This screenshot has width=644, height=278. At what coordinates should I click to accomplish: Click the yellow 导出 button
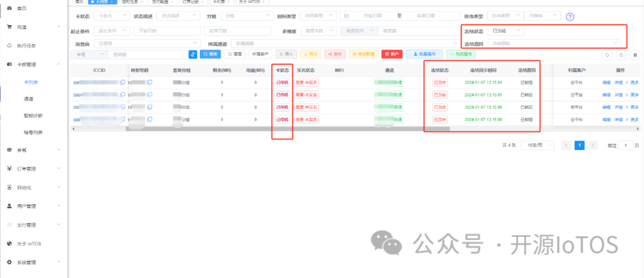point(311,54)
